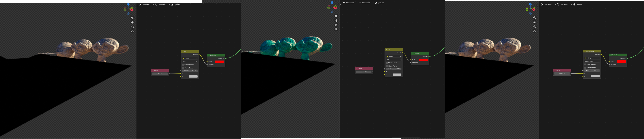Screen dimensions: 644x139
Task: Enable Clamp Factor in the Color Burn node
Action: click(x=585, y=68)
